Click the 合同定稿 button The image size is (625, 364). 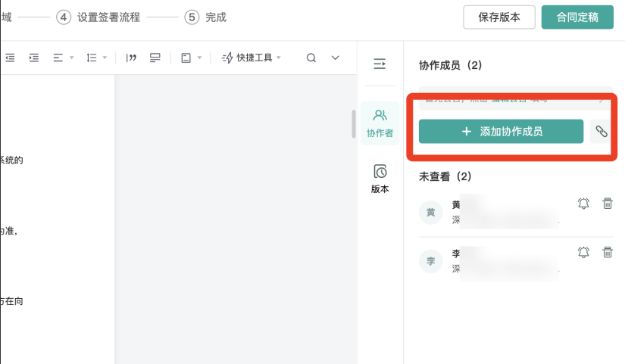tap(577, 17)
